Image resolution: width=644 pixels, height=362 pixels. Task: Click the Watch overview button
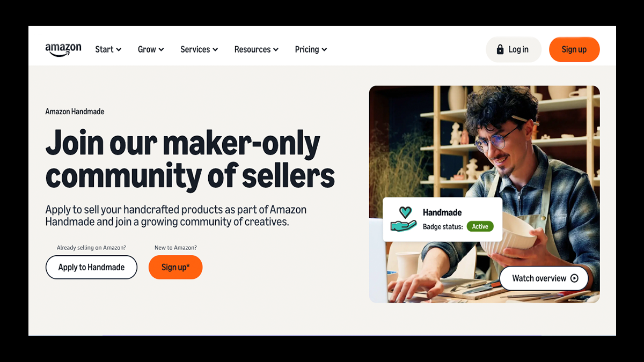pyautogui.click(x=544, y=278)
